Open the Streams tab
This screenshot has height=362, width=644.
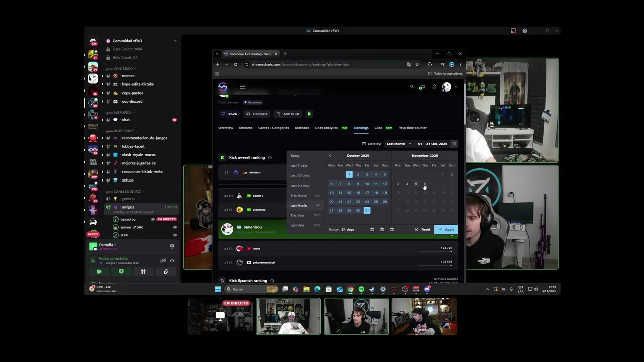click(x=246, y=128)
